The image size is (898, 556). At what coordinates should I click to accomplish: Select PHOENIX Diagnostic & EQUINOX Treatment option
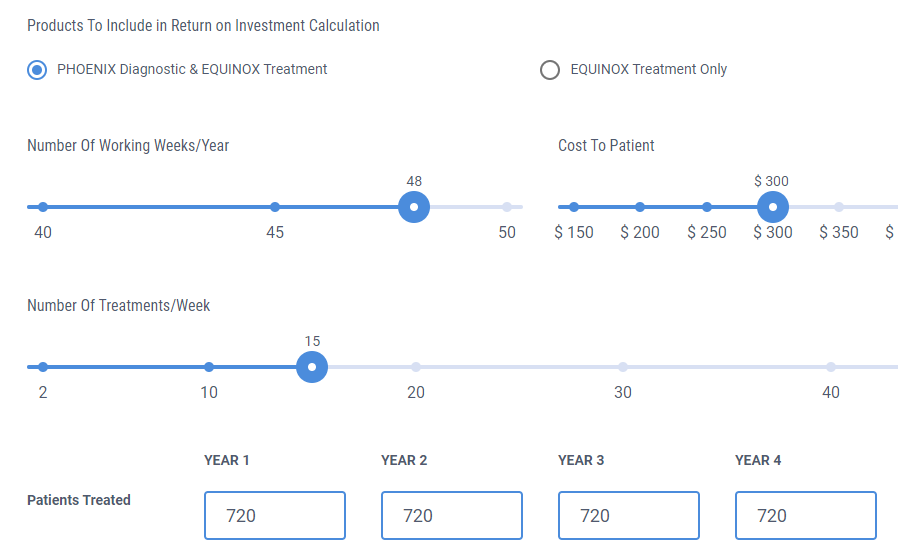[x=37, y=70]
